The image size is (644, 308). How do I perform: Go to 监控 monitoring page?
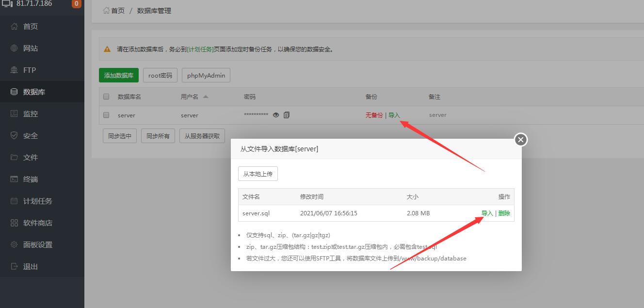(31, 114)
